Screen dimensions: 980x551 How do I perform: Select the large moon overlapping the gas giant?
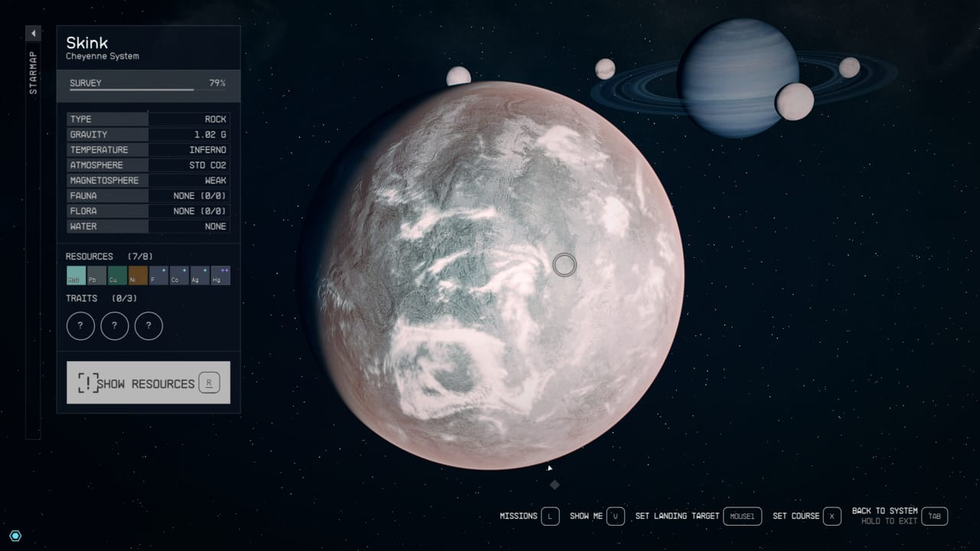(x=794, y=101)
